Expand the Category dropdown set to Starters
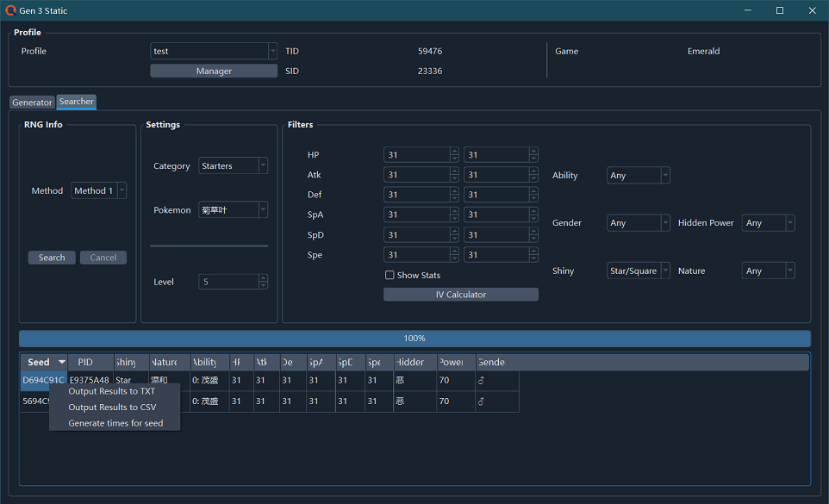 tap(234, 165)
